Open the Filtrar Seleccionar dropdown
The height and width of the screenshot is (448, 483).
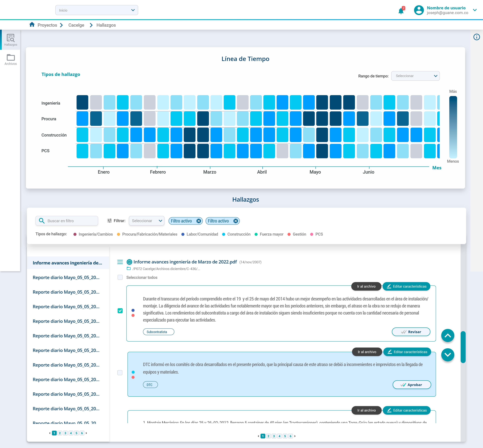coord(147,221)
